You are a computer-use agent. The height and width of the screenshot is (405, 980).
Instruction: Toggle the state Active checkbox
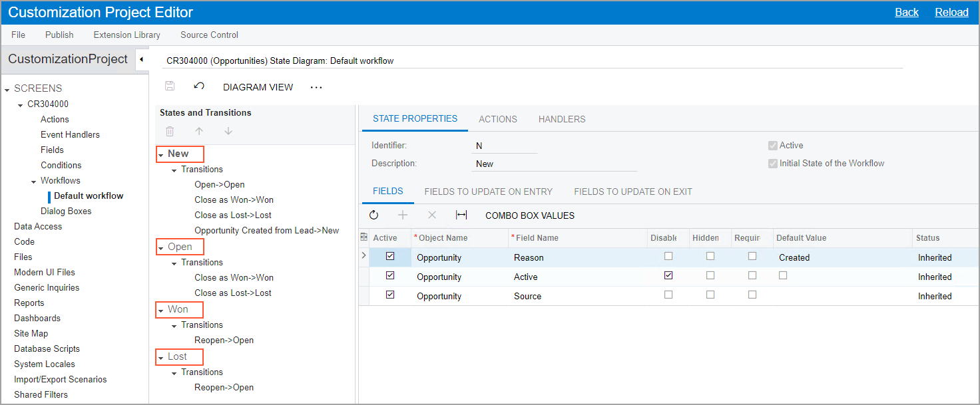(772, 145)
